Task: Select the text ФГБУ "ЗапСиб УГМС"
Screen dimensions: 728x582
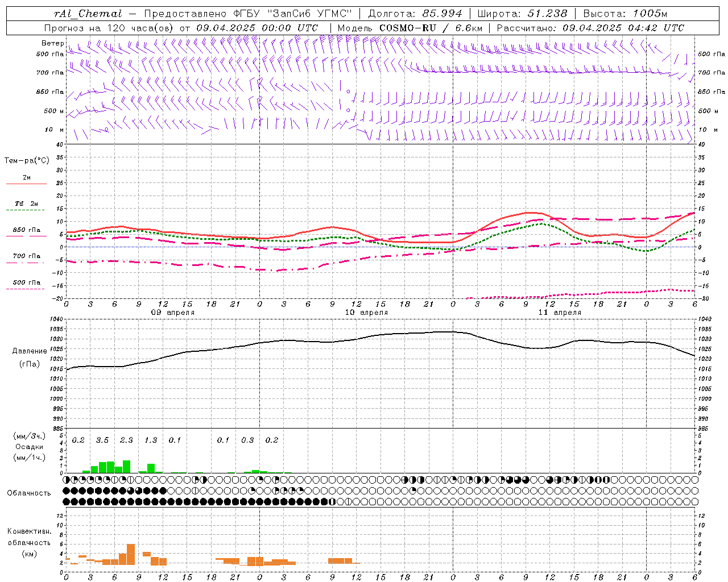Action: (293, 14)
